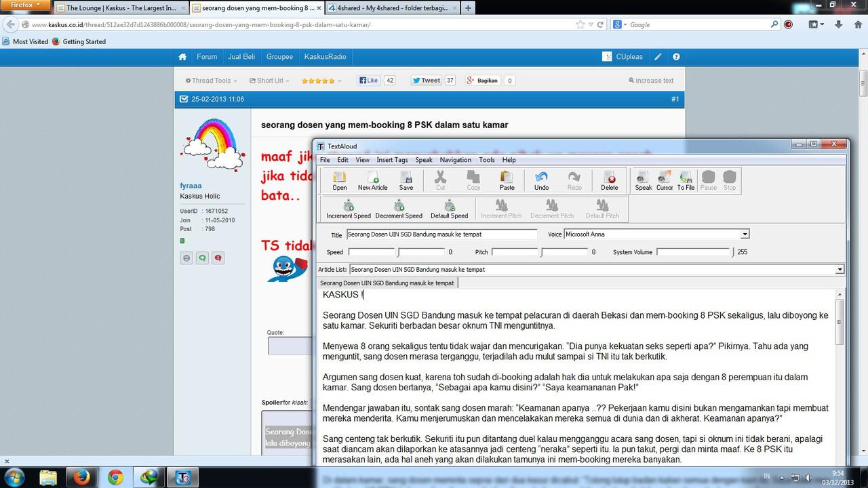Viewport: 868px width, 488px height.
Task: Click increase text link
Action: (x=650, y=81)
